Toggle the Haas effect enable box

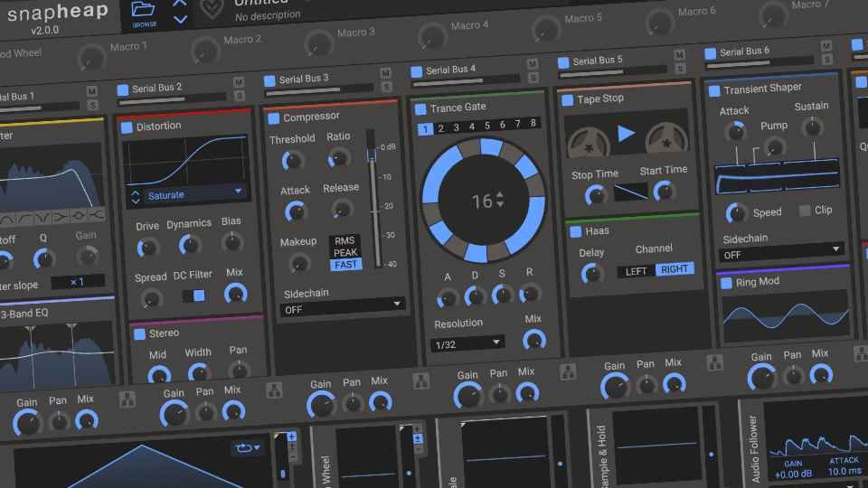575,231
